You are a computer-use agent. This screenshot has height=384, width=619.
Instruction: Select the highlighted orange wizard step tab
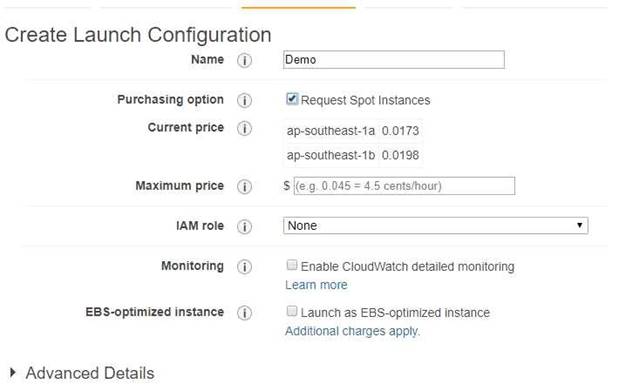point(298,7)
